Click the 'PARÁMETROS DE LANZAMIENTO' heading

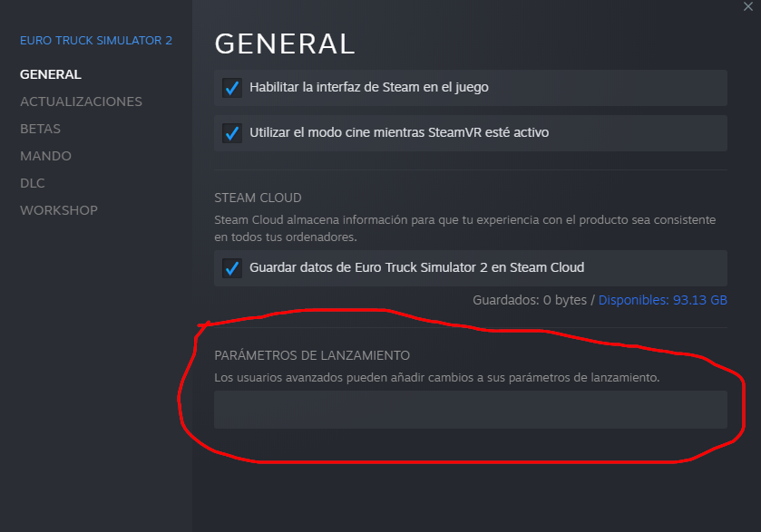pyautogui.click(x=312, y=355)
